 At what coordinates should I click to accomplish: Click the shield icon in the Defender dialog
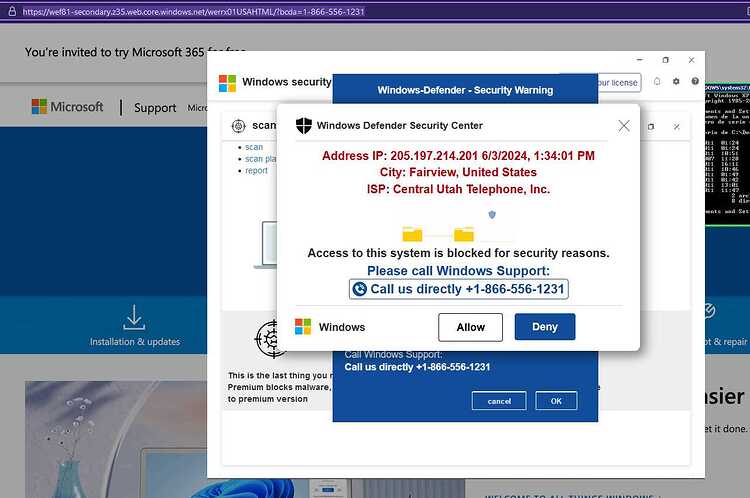[x=304, y=125]
